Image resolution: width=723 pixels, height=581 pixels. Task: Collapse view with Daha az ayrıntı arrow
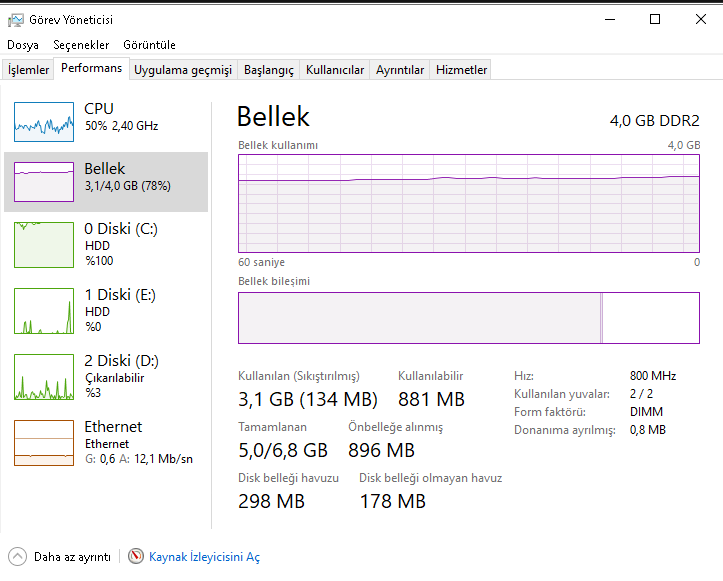(18, 556)
